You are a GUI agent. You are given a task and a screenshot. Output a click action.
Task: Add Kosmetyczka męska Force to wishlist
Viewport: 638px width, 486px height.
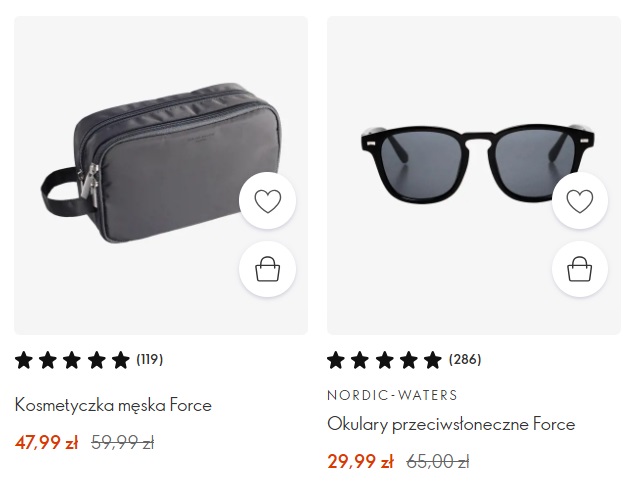pos(268,201)
